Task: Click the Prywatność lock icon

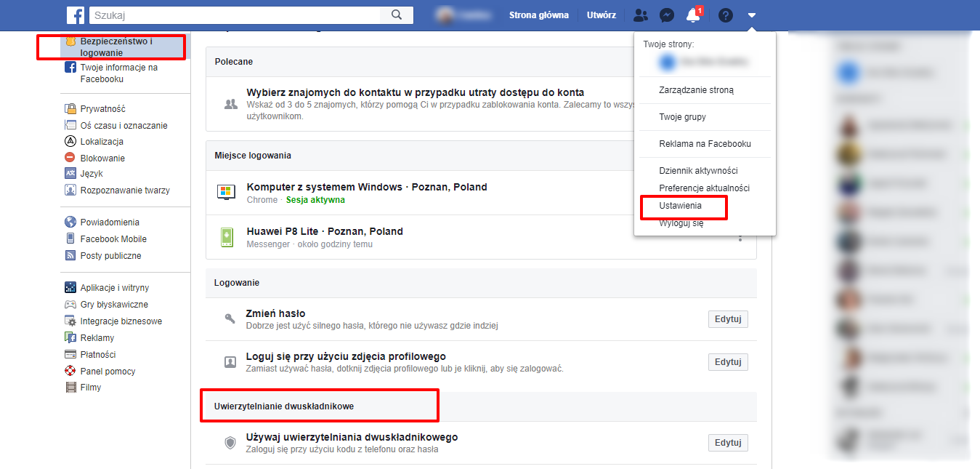Action: coord(70,109)
